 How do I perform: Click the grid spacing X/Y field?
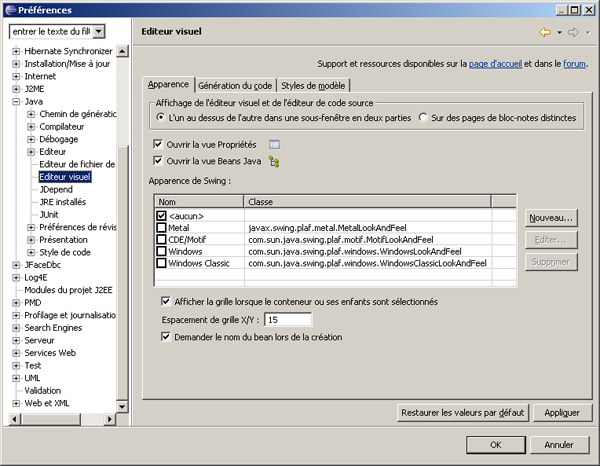[x=288, y=320]
